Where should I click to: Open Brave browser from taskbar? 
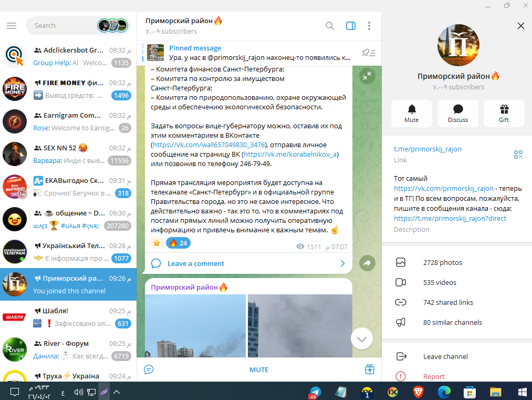[x=419, y=392]
